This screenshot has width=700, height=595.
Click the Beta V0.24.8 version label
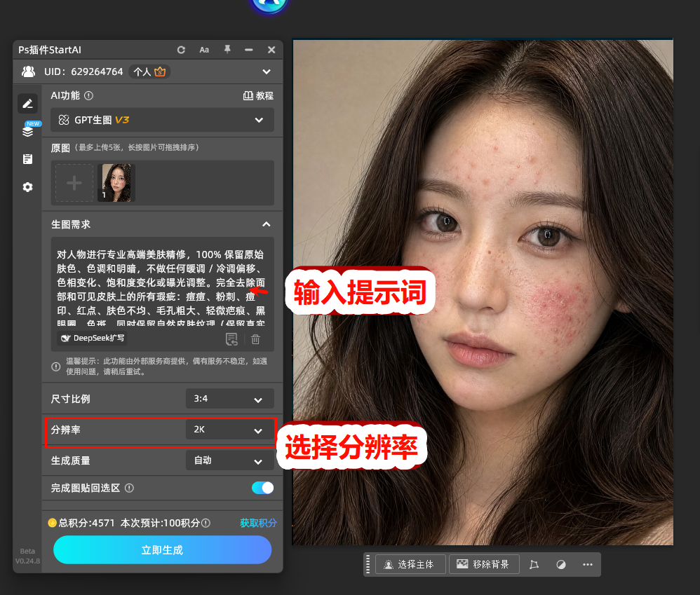(27, 556)
